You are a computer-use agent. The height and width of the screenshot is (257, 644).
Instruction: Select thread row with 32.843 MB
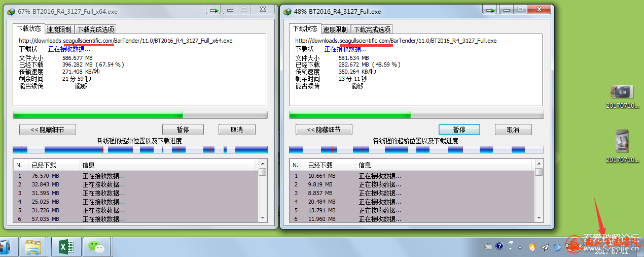(x=135, y=184)
